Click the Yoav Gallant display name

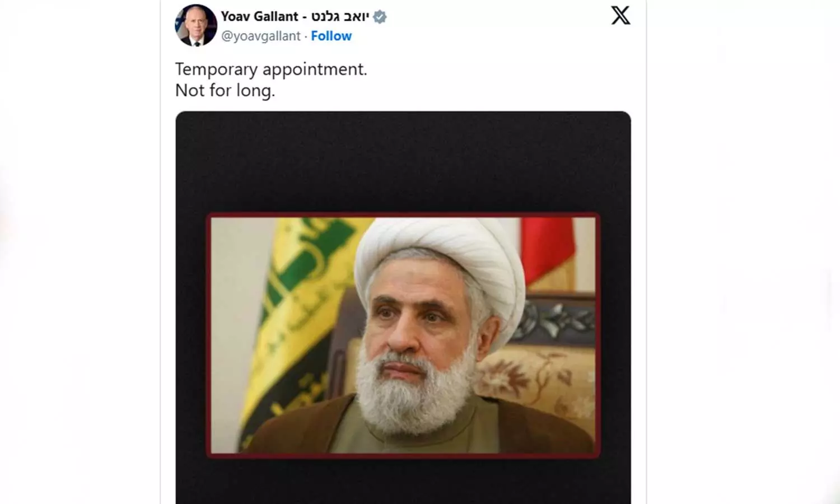pos(259,16)
